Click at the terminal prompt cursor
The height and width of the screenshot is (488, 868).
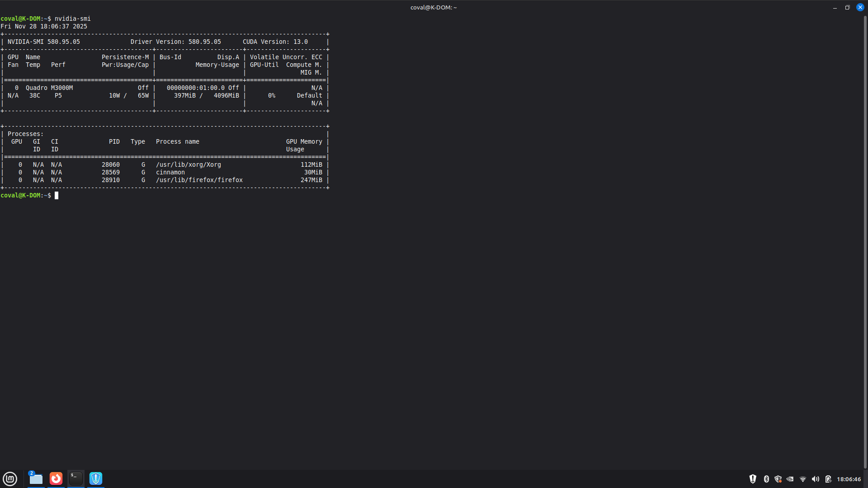point(57,195)
